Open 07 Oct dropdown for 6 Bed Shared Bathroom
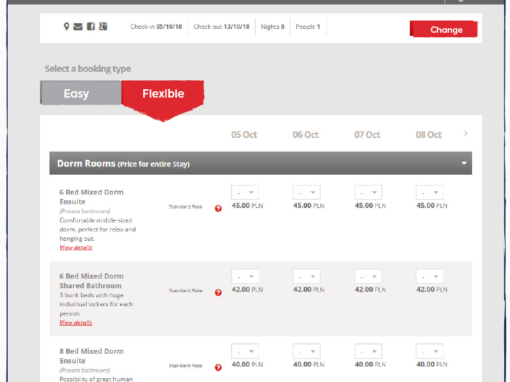Image resolution: width=510 pixels, height=382 pixels. [368, 276]
